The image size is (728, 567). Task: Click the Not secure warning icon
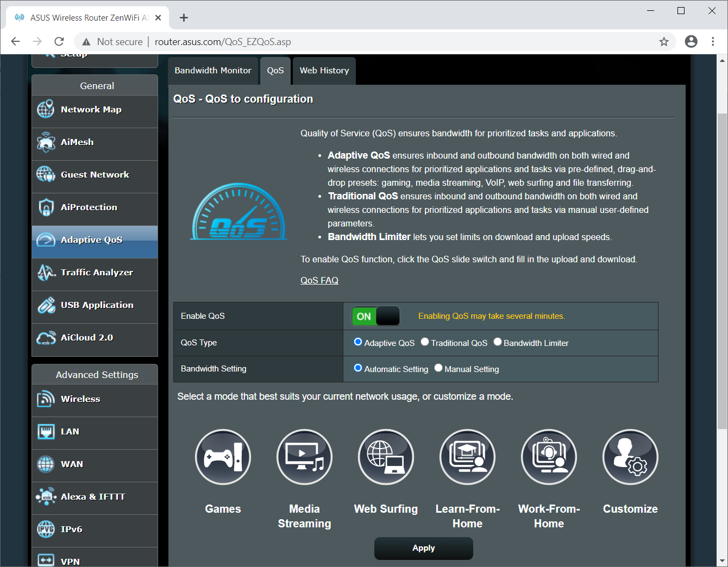point(86,42)
